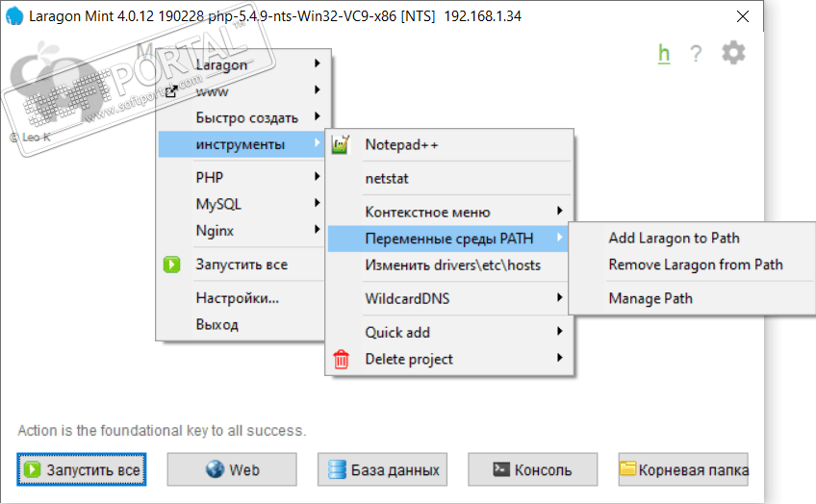Click the red trash Delete project icon

341,360
